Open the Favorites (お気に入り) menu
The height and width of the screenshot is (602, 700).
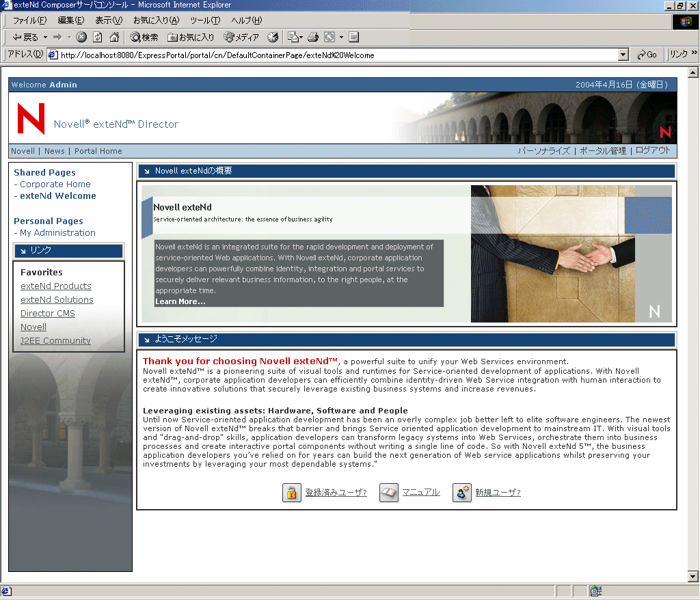click(157, 20)
